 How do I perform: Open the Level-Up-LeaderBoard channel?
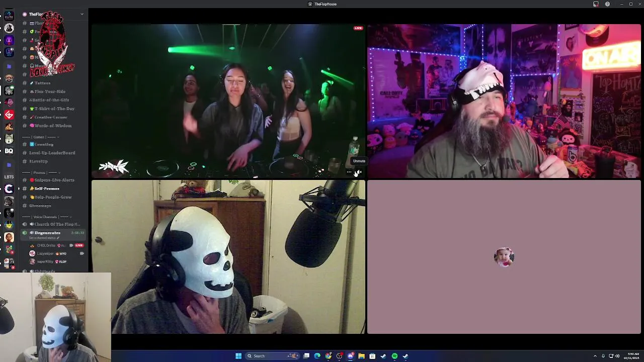click(x=52, y=153)
